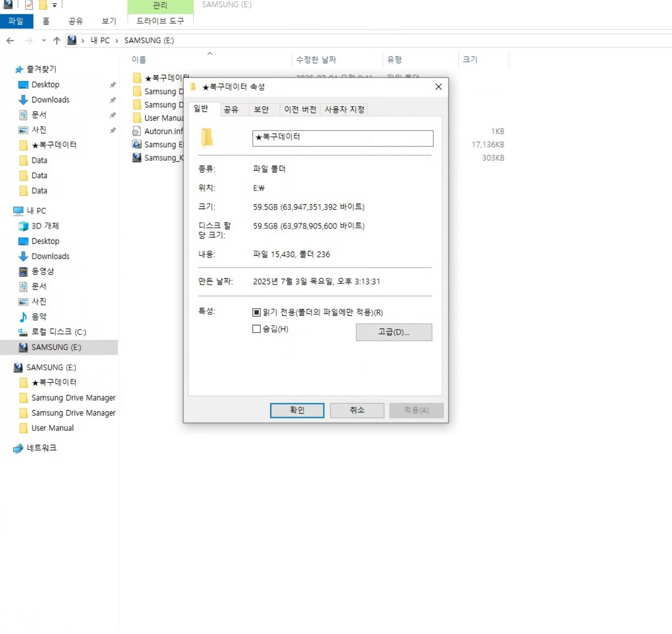Open pinned Downloads under 즐겨찾기
The width and height of the screenshot is (672, 634).
pos(51,100)
